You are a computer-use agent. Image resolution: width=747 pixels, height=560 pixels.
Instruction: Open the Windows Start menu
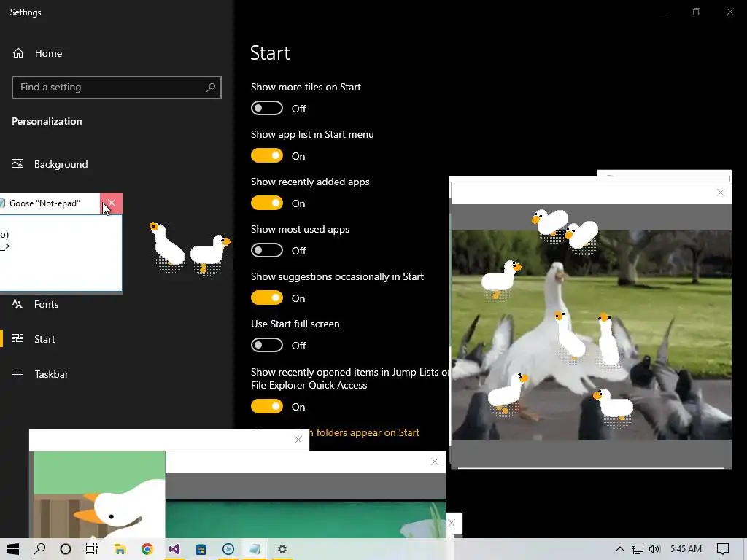coord(13,549)
